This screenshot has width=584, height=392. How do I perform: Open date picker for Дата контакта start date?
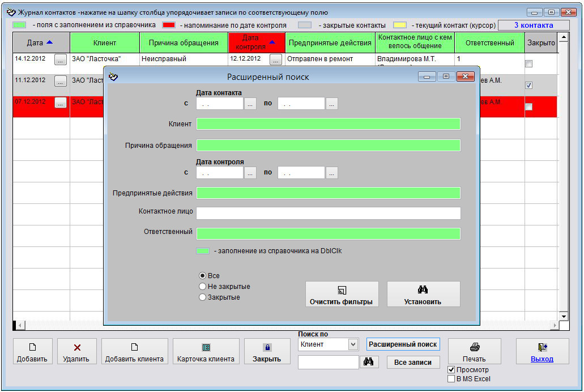pyautogui.click(x=250, y=104)
